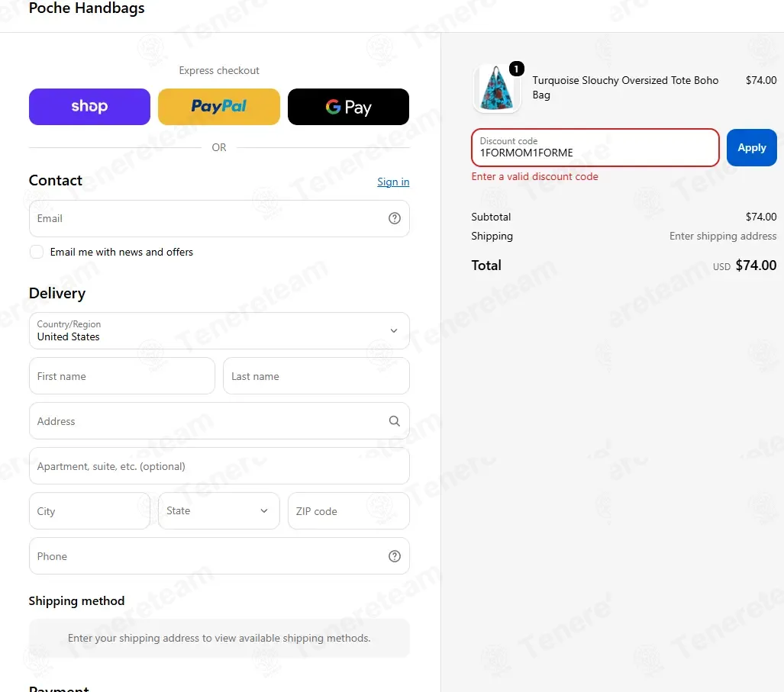Click the Apartment, suite, etc. field

(x=219, y=465)
